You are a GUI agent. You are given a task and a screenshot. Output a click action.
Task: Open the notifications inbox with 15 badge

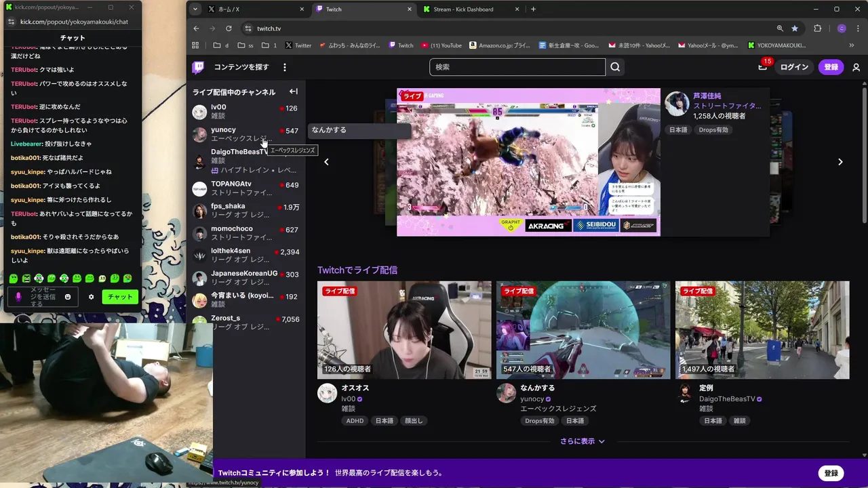tap(764, 66)
